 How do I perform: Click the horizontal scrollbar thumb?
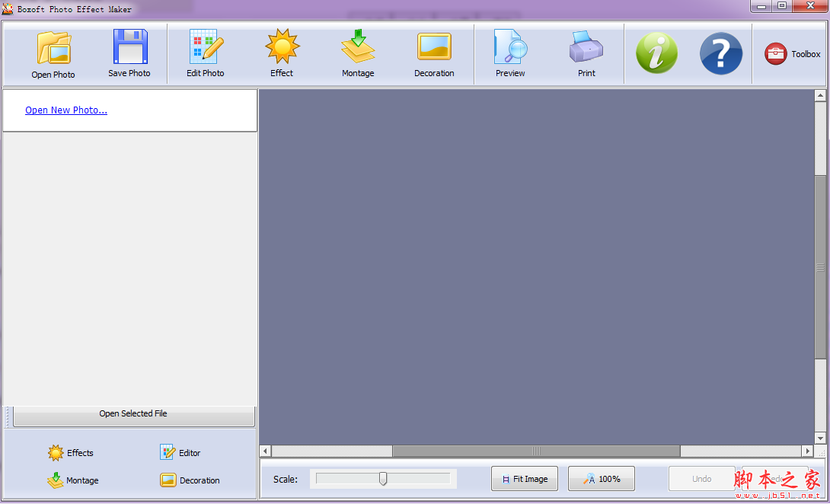tap(536, 451)
